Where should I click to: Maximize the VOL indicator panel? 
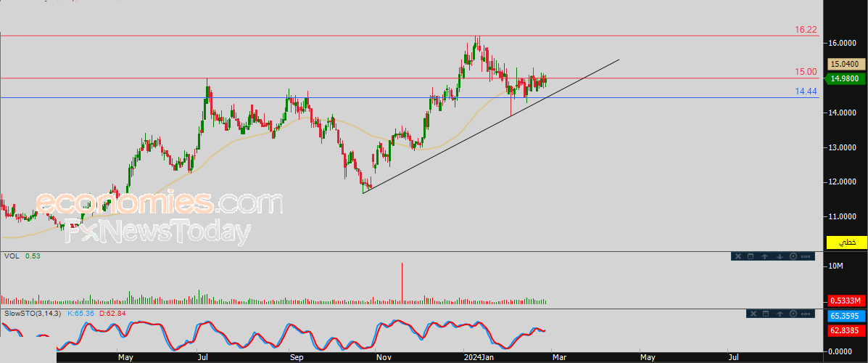751,256
